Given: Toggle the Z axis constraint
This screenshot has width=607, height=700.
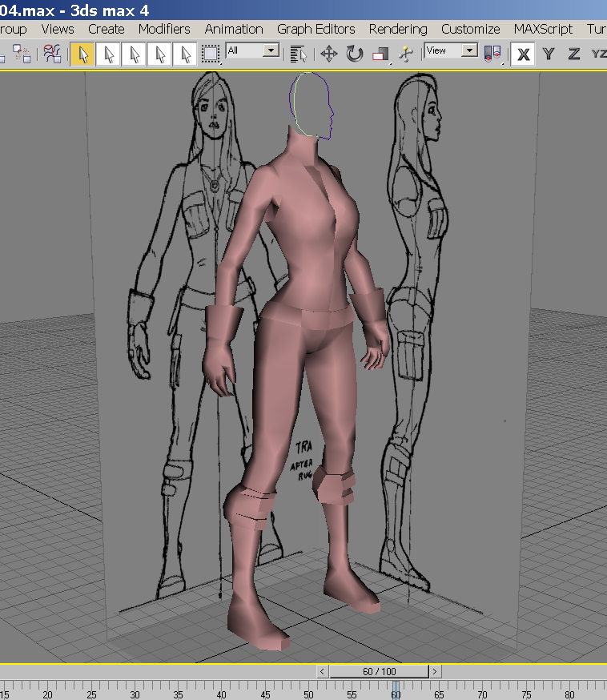Looking at the screenshot, I should coord(573,54).
